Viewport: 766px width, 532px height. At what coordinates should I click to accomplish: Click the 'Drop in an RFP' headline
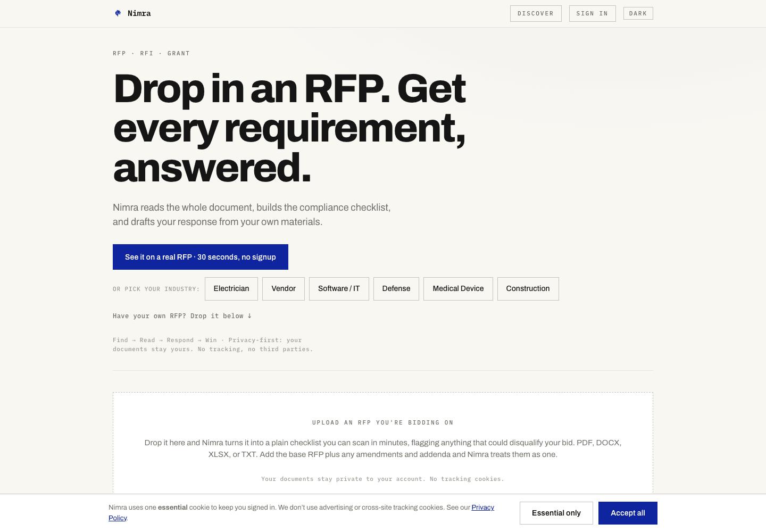(290, 128)
